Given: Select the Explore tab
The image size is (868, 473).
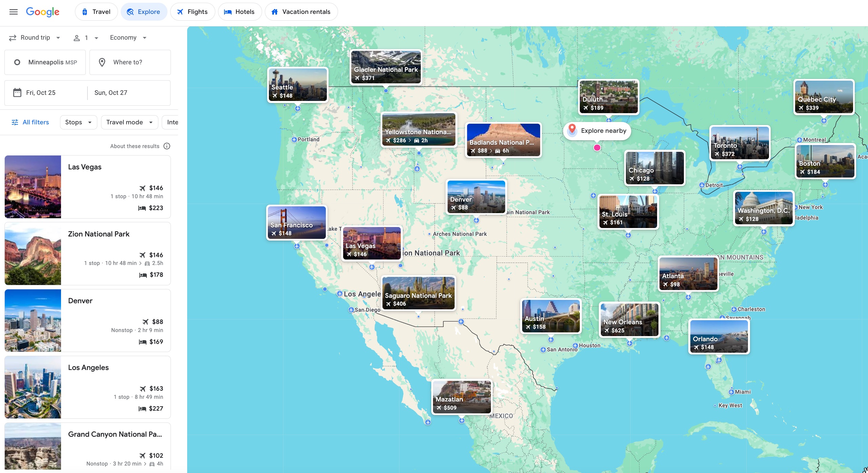Looking at the screenshot, I should tap(144, 12).
